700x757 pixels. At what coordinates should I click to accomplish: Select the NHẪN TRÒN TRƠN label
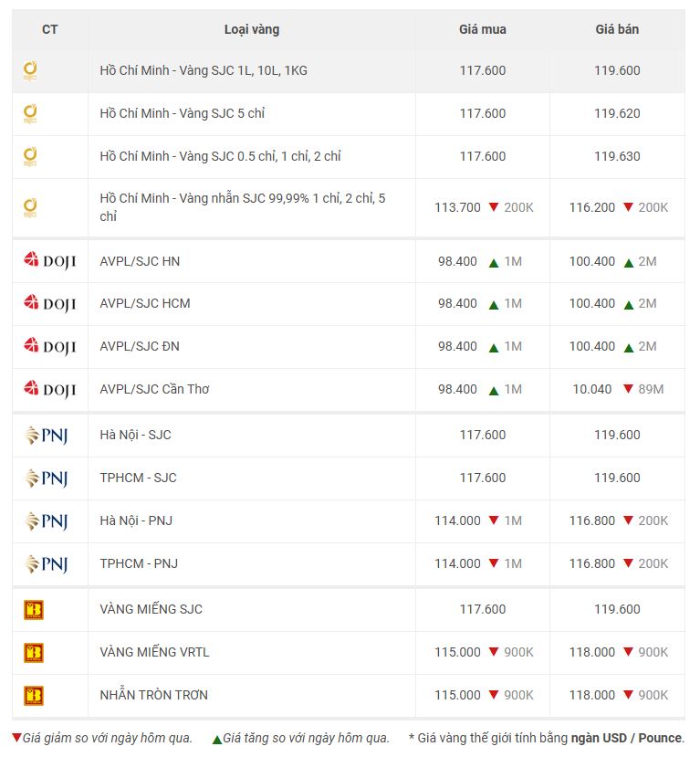pyautogui.click(x=154, y=695)
